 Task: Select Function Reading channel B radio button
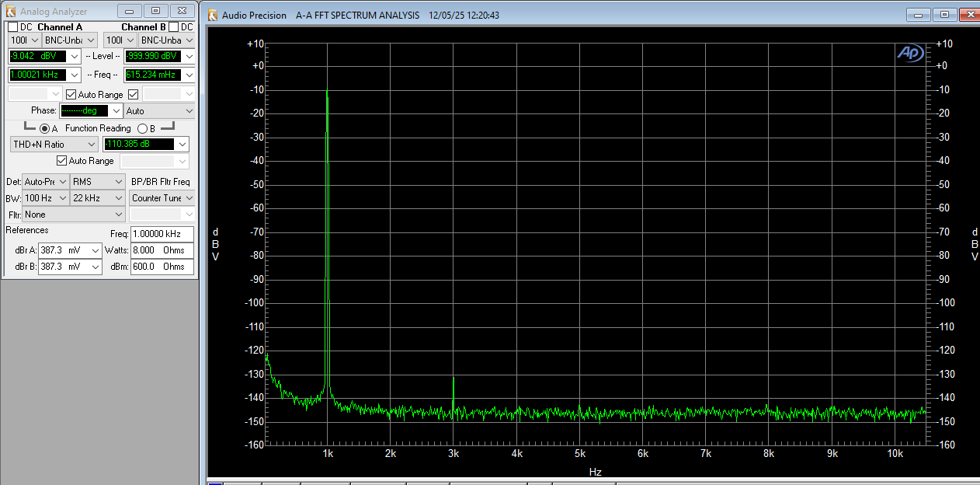(x=141, y=128)
